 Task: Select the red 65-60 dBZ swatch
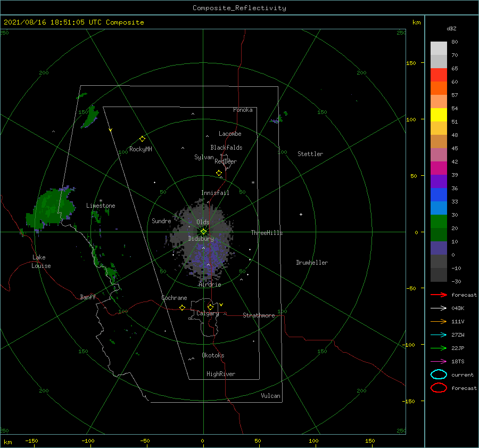point(439,75)
